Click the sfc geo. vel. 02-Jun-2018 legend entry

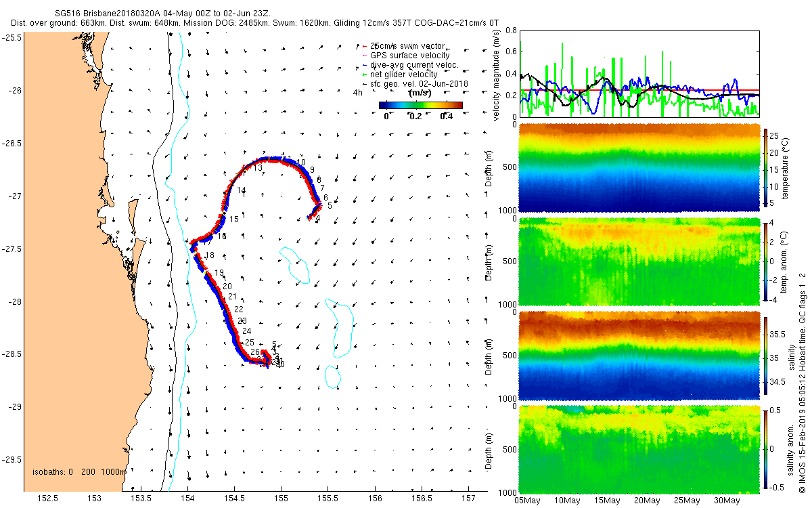click(420, 83)
